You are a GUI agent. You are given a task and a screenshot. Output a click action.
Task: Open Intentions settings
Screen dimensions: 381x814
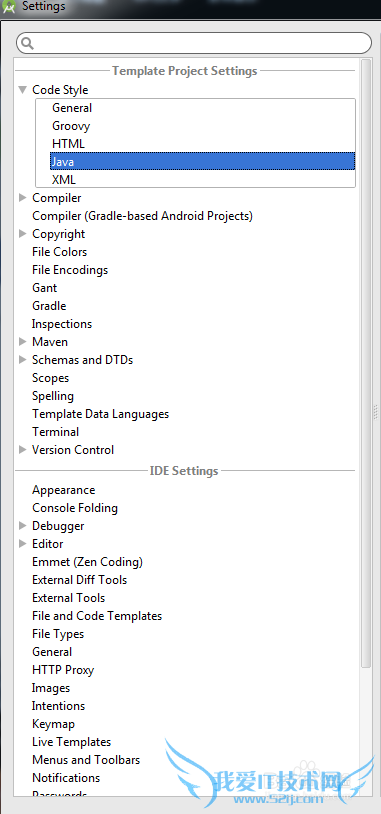(x=59, y=706)
